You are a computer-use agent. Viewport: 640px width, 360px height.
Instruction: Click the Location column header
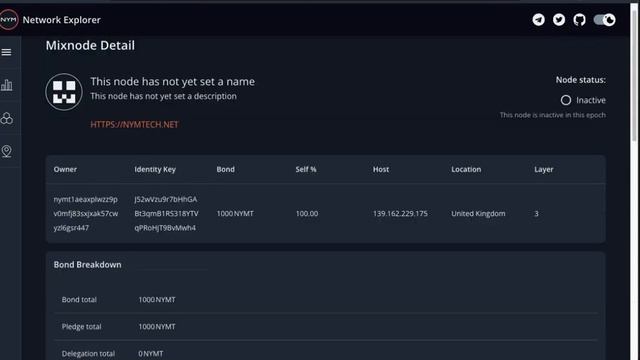466,169
